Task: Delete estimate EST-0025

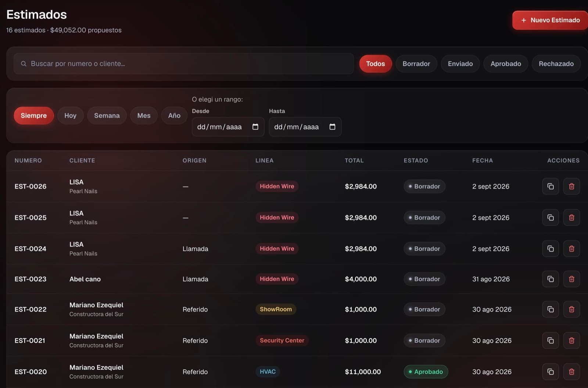Action: pyautogui.click(x=571, y=218)
